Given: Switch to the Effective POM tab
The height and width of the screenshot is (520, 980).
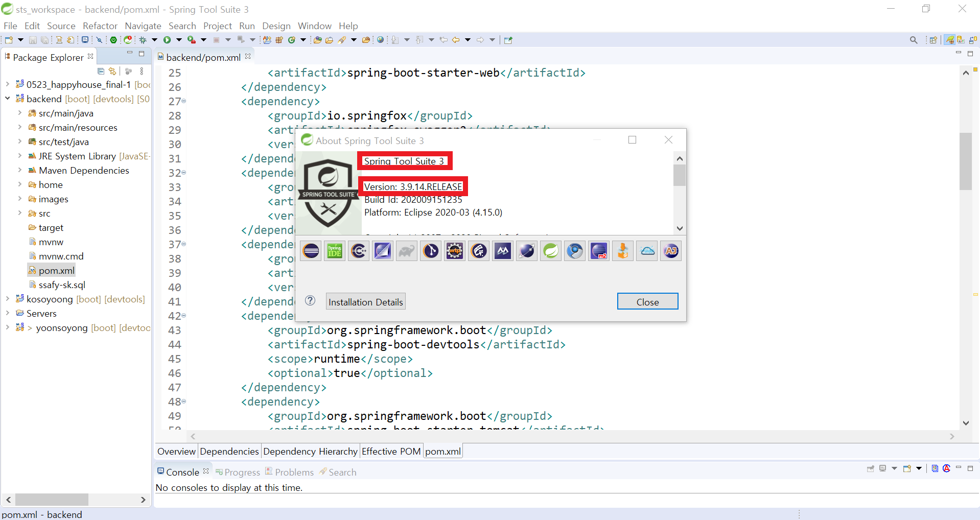Looking at the screenshot, I should coord(391,451).
